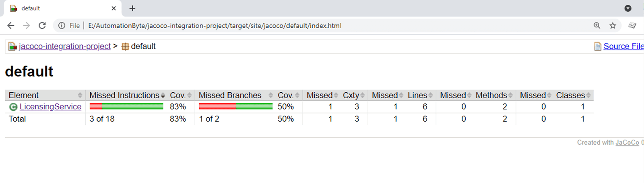Screen dimensions: 644x183
Task: Click the green LicensingService class icon
Action: 13,107
